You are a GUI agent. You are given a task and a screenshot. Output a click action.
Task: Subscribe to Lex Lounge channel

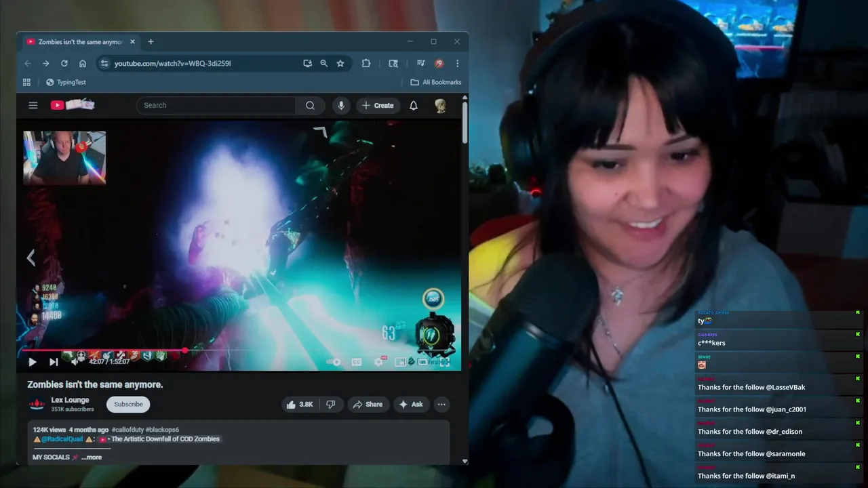[128, 404]
